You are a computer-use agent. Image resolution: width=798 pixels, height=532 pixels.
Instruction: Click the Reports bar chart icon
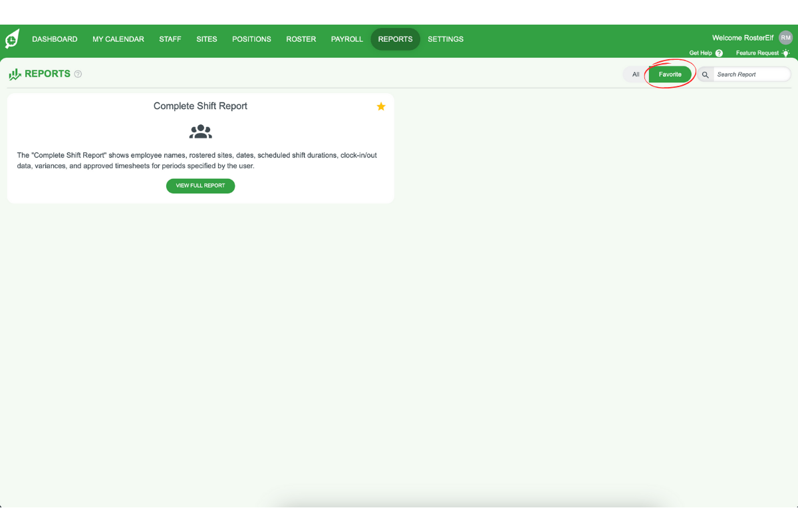coord(15,74)
